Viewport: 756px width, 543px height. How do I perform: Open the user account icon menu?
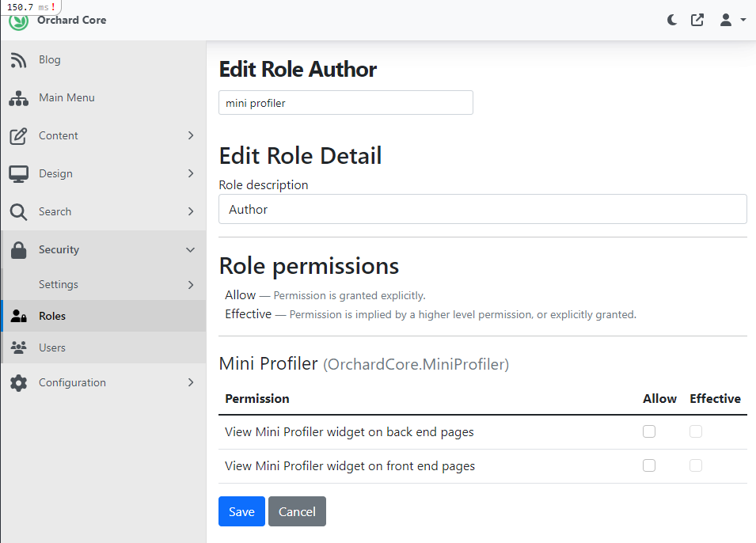[726, 20]
